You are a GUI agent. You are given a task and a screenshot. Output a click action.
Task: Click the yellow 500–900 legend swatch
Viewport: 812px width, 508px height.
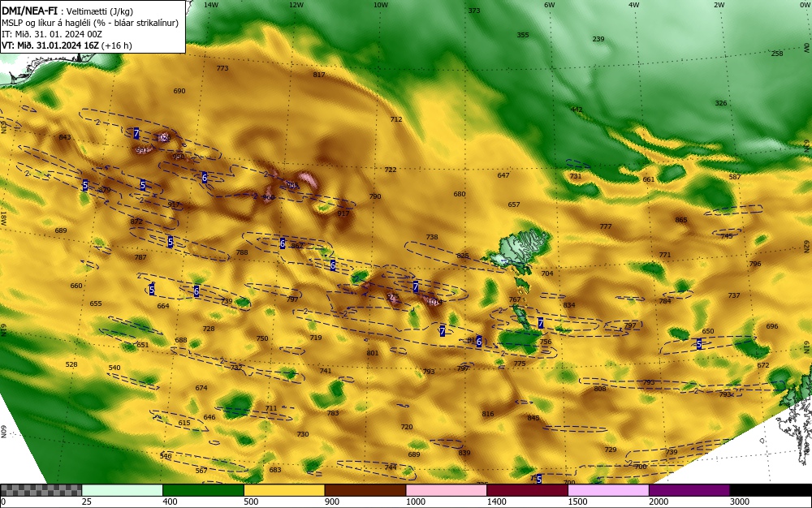pyautogui.click(x=284, y=490)
